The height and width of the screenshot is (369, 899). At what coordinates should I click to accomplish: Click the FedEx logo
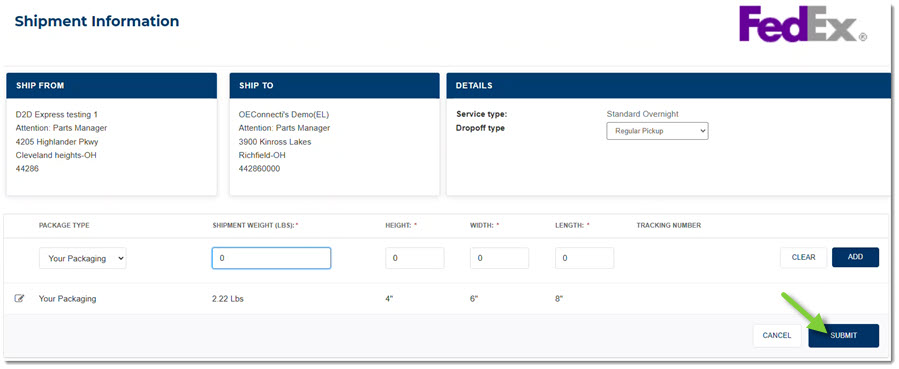803,25
